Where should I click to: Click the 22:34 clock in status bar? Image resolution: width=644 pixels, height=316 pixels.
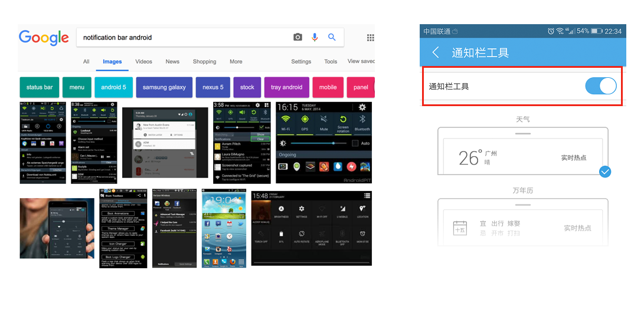(613, 31)
